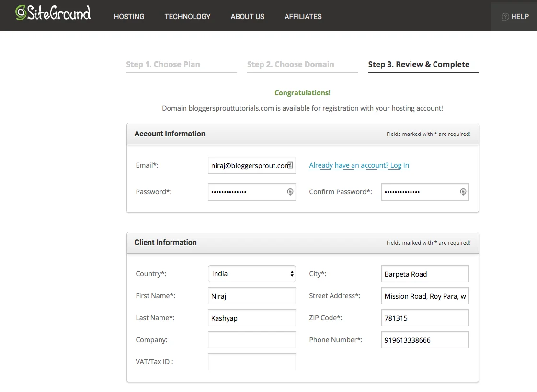Click the Country selector's up-down arrows
537x392 pixels.
pos(291,273)
